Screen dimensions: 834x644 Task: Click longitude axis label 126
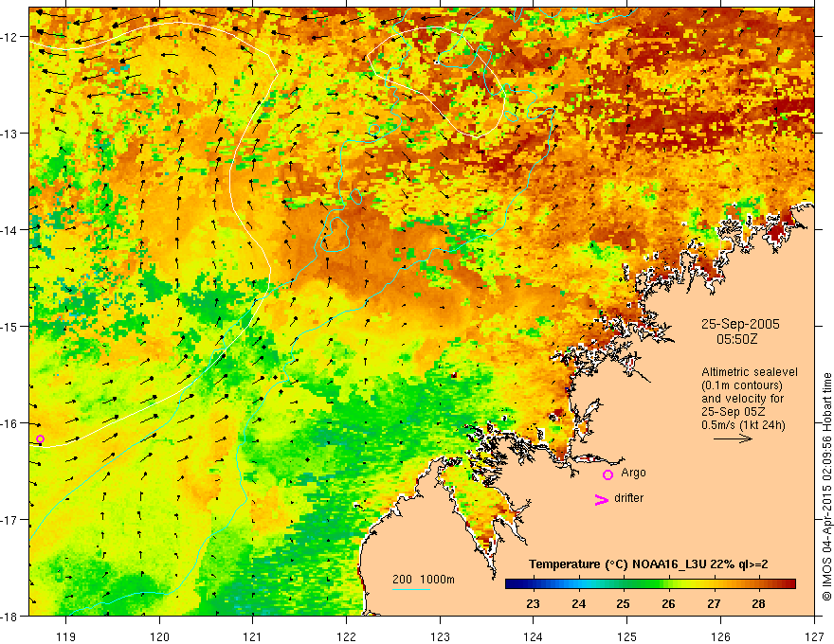[x=720, y=636]
